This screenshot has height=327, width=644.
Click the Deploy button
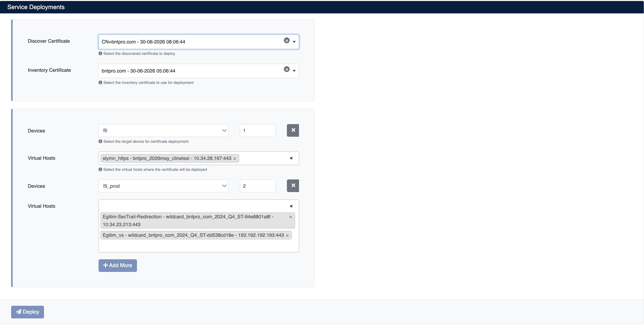tap(28, 312)
